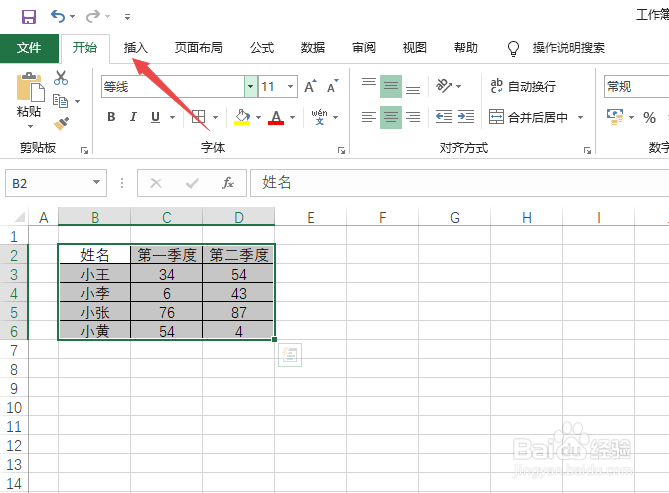The image size is (669, 493).
Task: Open the 数据 tab
Action: pos(313,47)
